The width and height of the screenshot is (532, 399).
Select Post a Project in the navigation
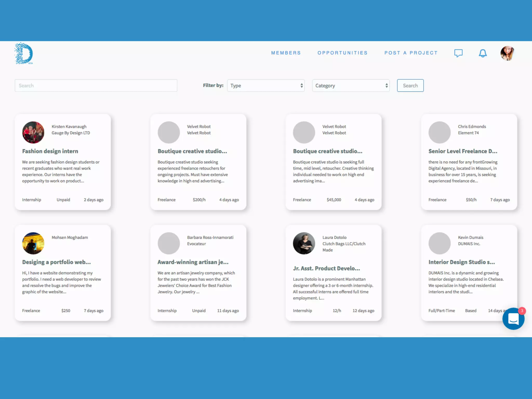pos(411,53)
